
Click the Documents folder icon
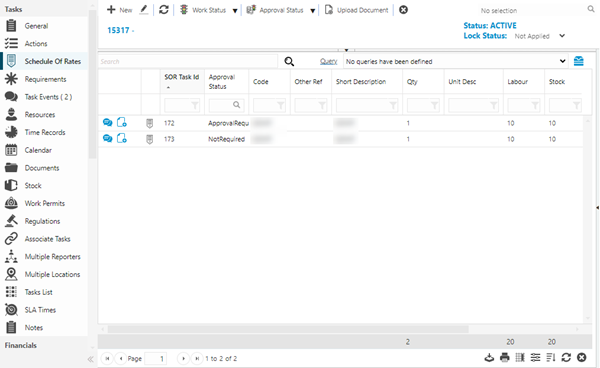[x=11, y=168]
